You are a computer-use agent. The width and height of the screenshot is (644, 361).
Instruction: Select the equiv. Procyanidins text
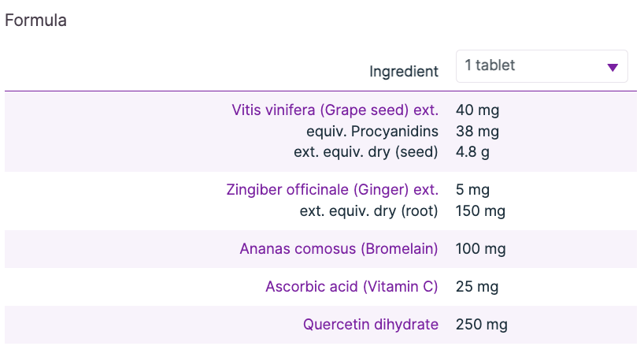pos(372,131)
